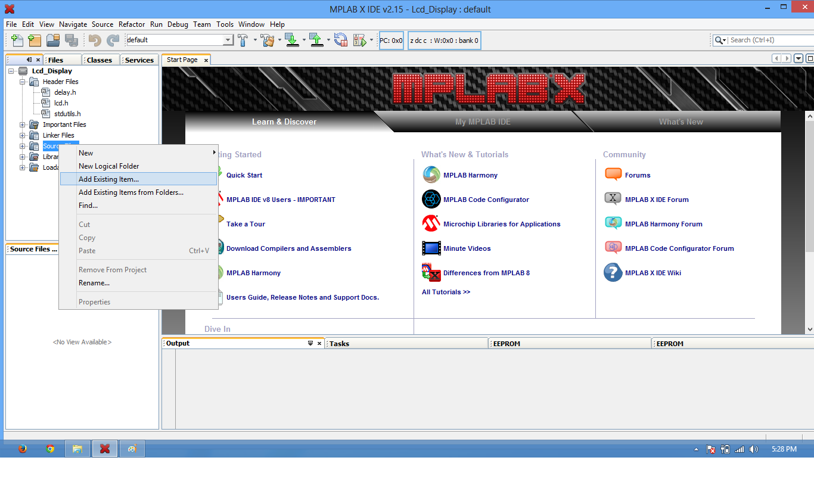
Task: Open Chrome from the taskbar
Action: tap(50, 449)
